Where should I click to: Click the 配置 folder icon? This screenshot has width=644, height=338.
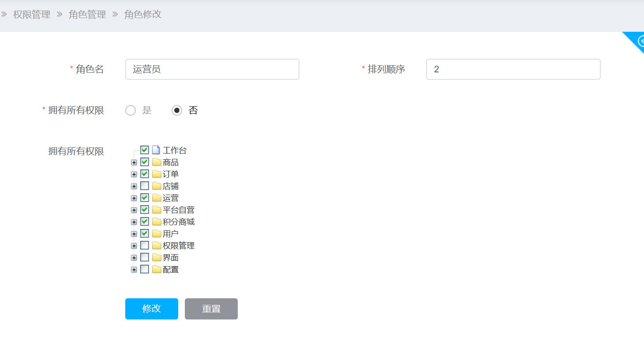pos(157,269)
